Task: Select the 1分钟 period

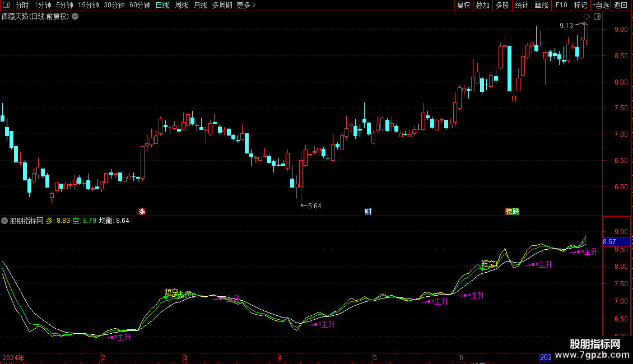Action: (x=43, y=5)
